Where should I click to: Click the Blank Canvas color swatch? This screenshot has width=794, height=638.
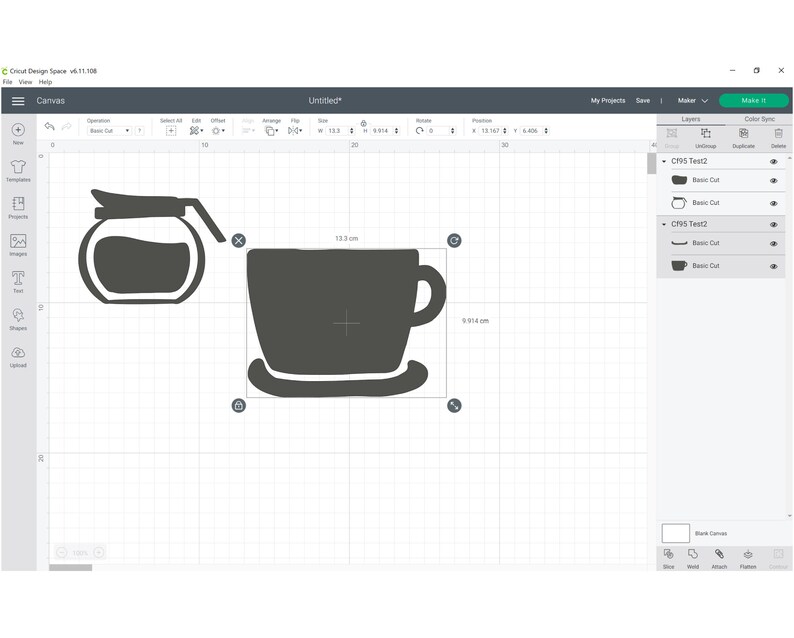pos(676,533)
